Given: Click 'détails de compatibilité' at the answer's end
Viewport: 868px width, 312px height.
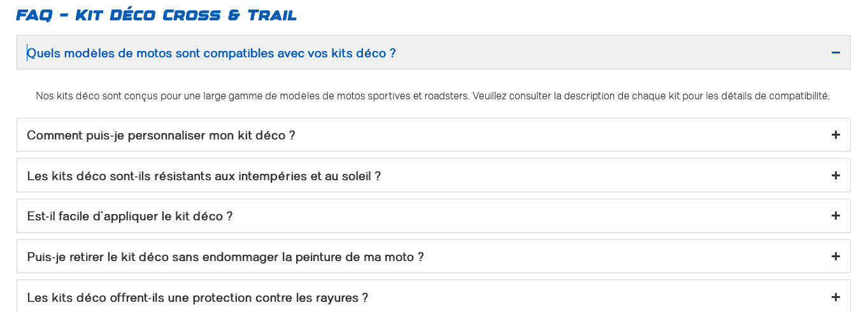Looking at the screenshot, I should [781, 96].
